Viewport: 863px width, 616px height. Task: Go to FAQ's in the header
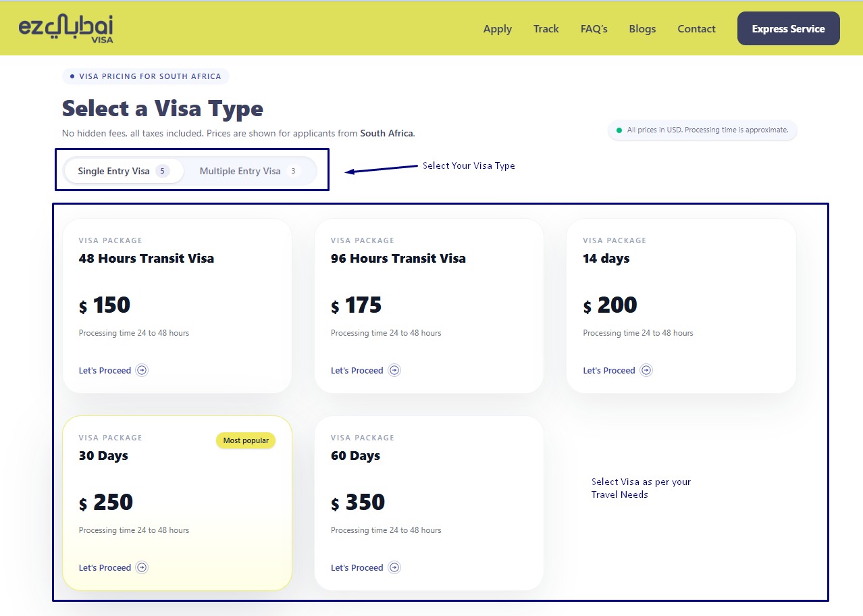coord(594,29)
